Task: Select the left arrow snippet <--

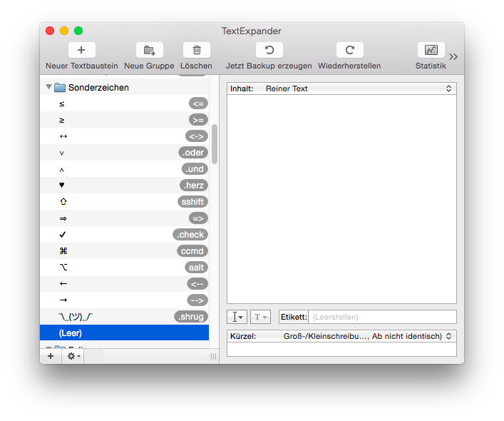Action: pos(125,284)
